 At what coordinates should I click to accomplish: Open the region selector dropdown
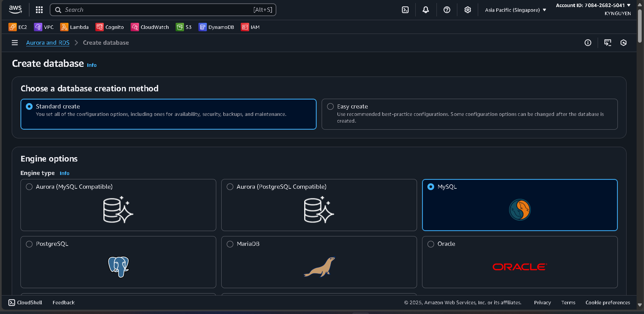coord(515,10)
